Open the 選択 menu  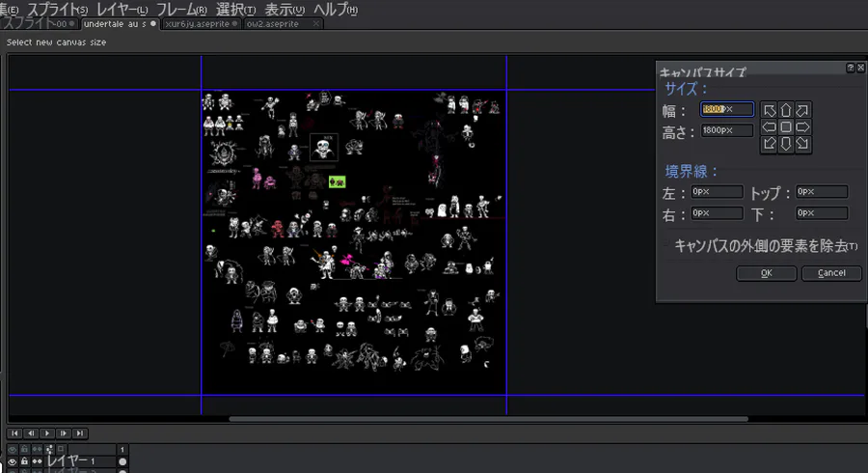point(236,10)
